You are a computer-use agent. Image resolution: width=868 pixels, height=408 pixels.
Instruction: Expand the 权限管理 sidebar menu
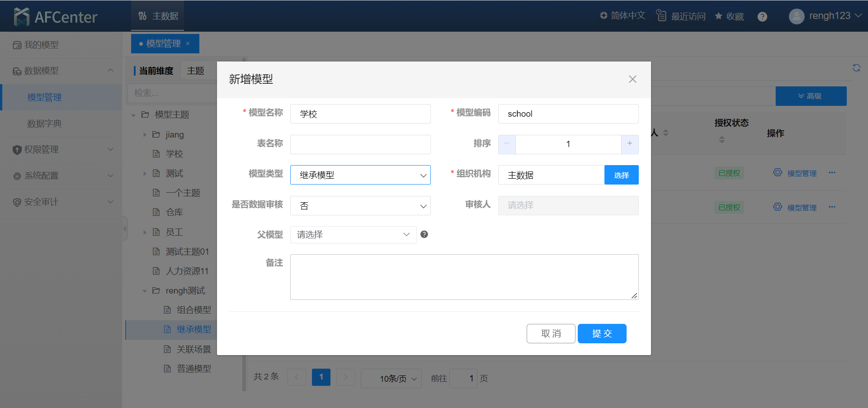point(61,150)
